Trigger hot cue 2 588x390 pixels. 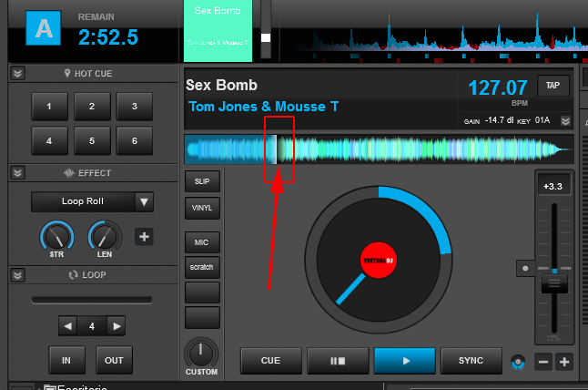coord(92,107)
